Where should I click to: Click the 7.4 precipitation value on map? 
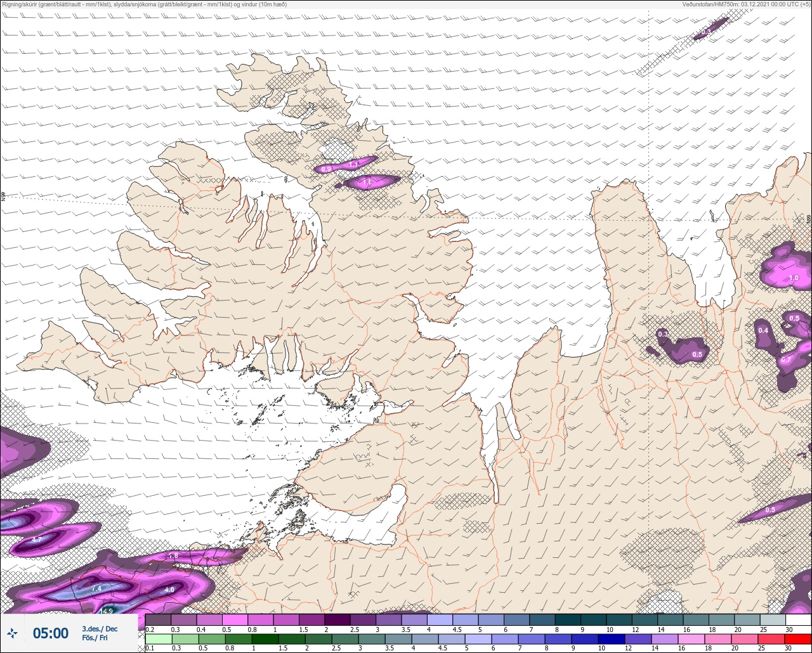coord(96,589)
